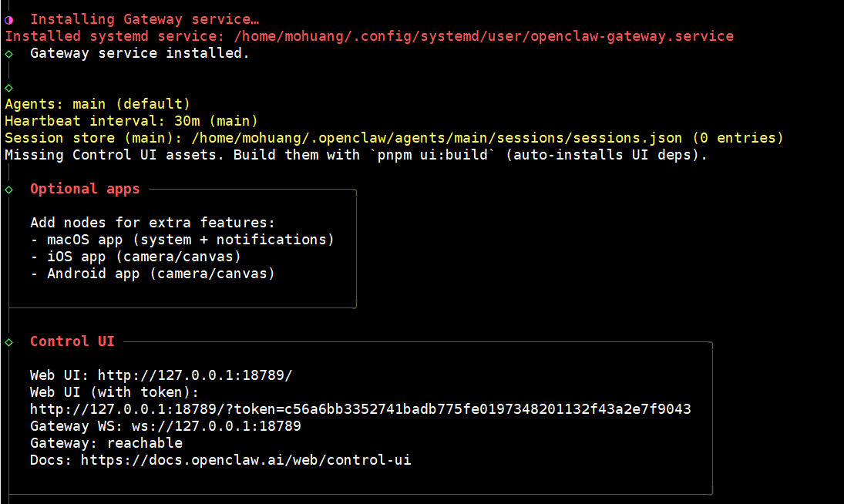Click the openclaw-gateway.service file path
This screenshot has width=844, height=504.
pyautogui.click(x=483, y=36)
